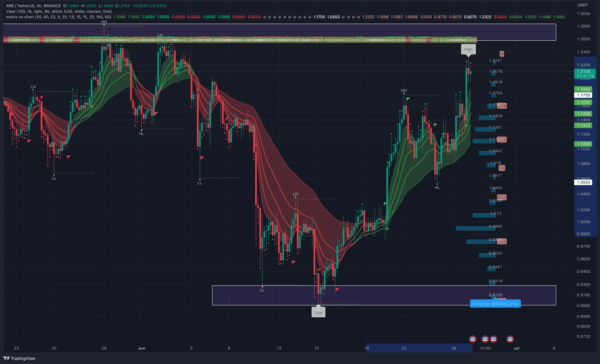
Task: Click the Fibonacci 23.6 level tag
Action: pyautogui.click(x=502, y=106)
